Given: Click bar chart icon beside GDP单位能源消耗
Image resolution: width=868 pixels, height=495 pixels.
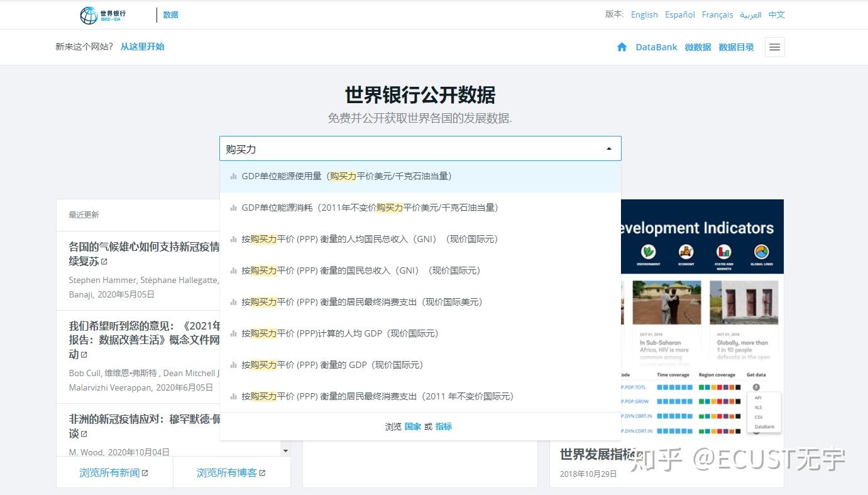Looking at the screenshot, I should point(234,208).
